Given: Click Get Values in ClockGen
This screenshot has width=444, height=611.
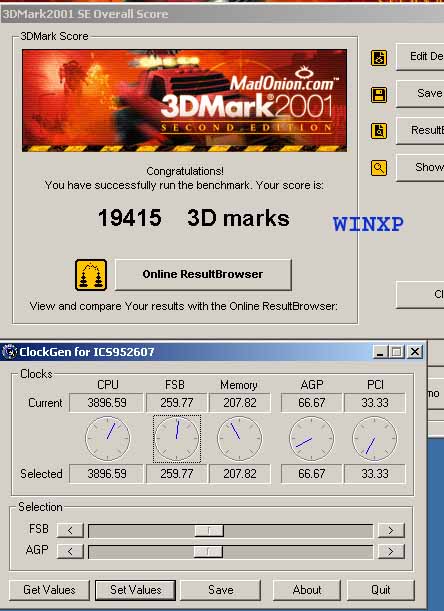Looking at the screenshot, I should point(49,590).
